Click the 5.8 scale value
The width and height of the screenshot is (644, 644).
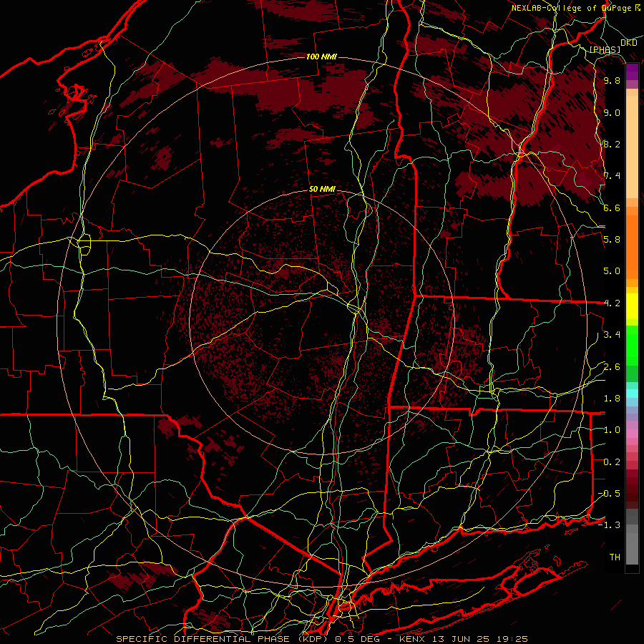coord(612,240)
